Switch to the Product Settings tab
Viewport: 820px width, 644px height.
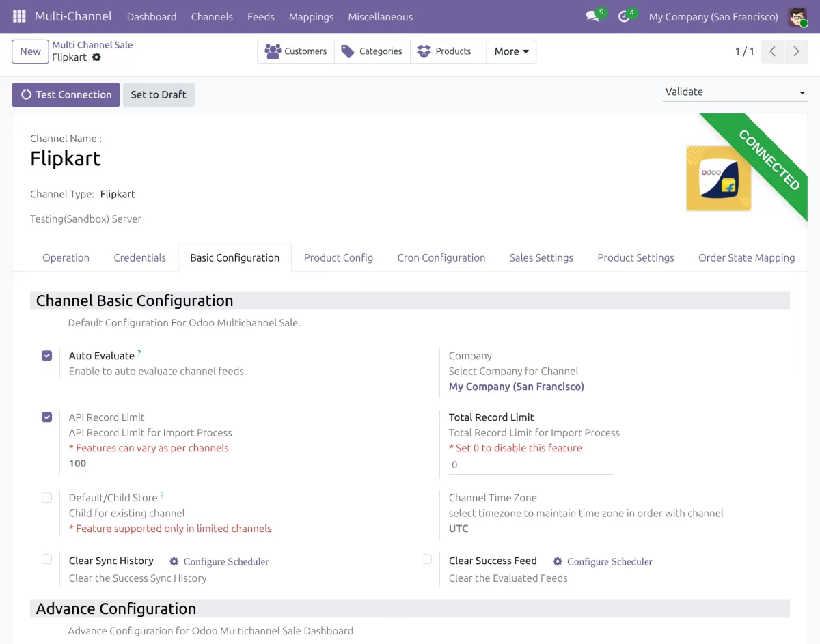tap(635, 257)
